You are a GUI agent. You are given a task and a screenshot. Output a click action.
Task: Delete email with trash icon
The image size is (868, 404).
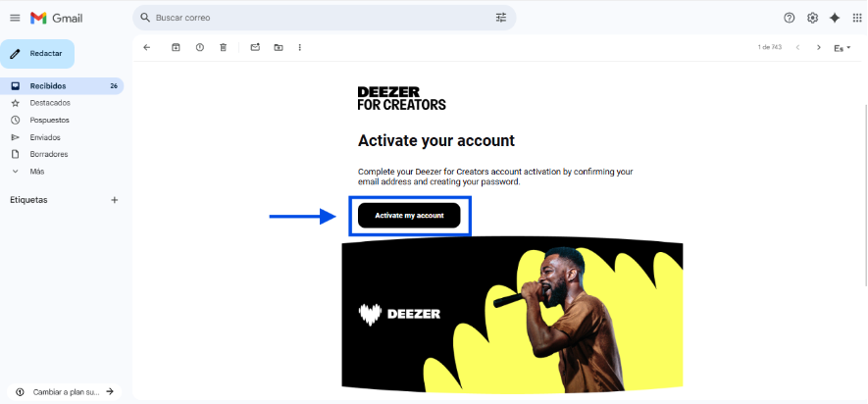[x=223, y=48]
